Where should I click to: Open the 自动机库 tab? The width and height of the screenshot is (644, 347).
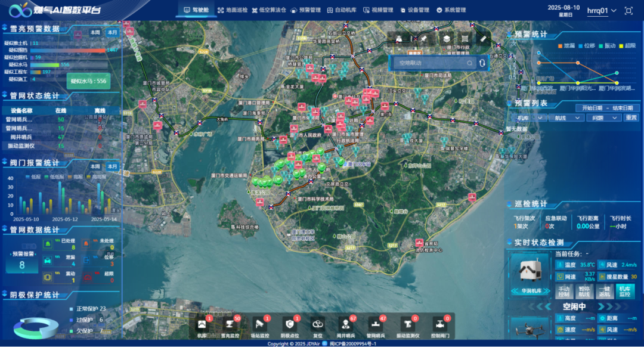tap(342, 10)
